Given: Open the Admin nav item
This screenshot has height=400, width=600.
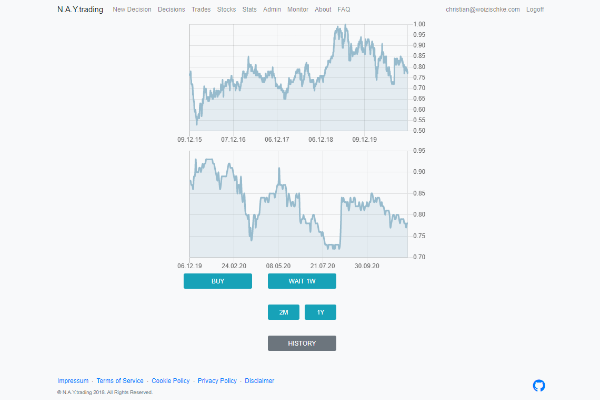Looking at the screenshot, I should pyautogui.click(x=272, y=9).
